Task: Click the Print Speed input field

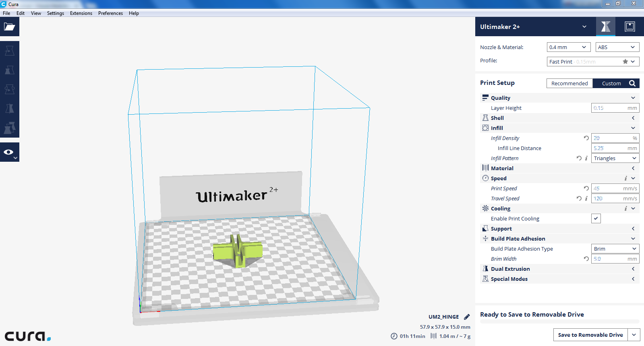Action: click(x=615, y=188)
